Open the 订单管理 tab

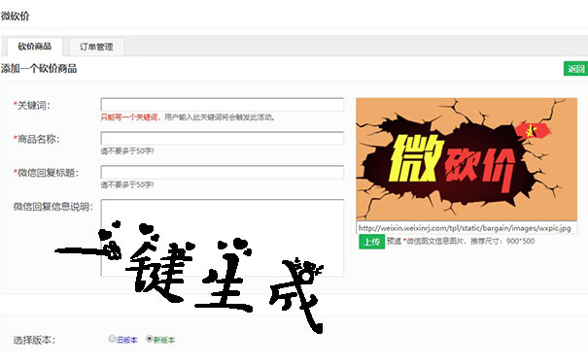pos(96,47)
